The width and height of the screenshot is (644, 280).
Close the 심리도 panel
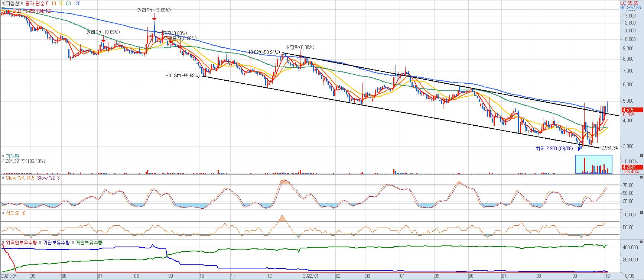click(x=641, y=212)
